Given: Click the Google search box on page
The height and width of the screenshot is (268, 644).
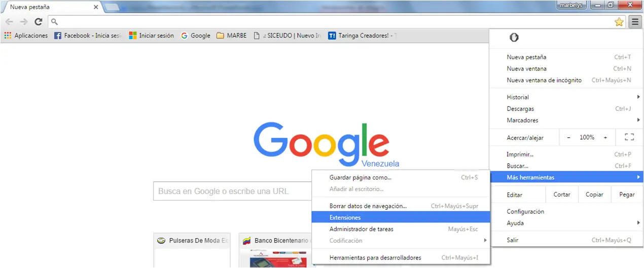Looking at the screenshot, I should [x=233, y=191].
